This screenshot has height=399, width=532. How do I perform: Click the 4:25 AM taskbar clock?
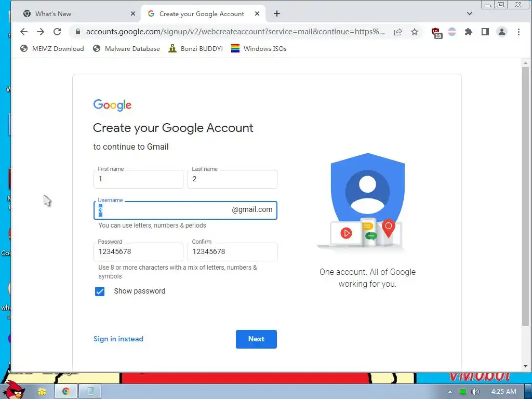pos(503,392)
